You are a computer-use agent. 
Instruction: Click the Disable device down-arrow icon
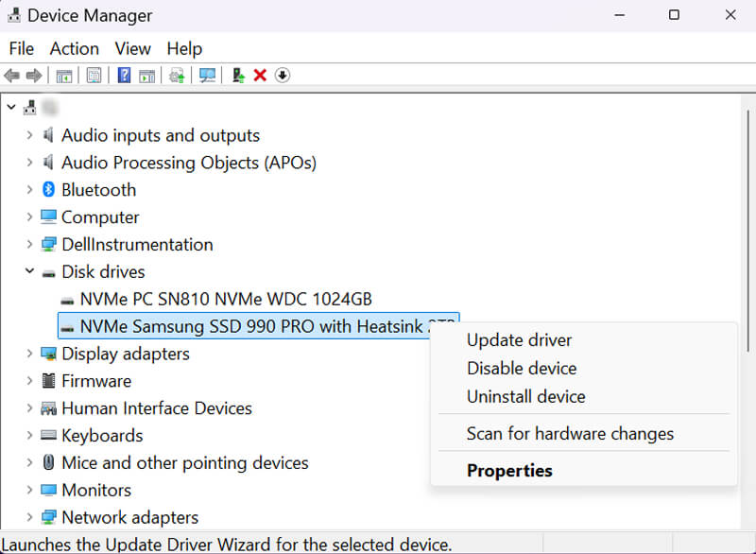click(x=282, y=76)
